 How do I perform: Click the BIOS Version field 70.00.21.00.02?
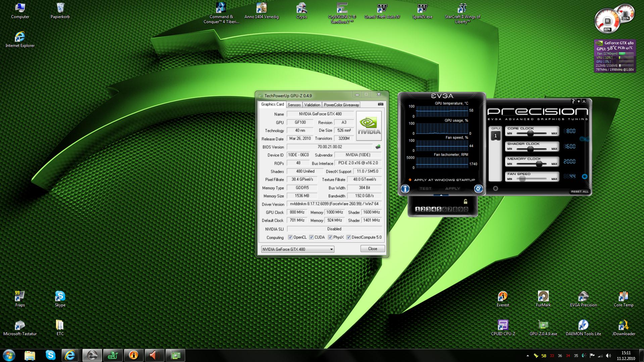pyautogui.click(x=330, y=147)
